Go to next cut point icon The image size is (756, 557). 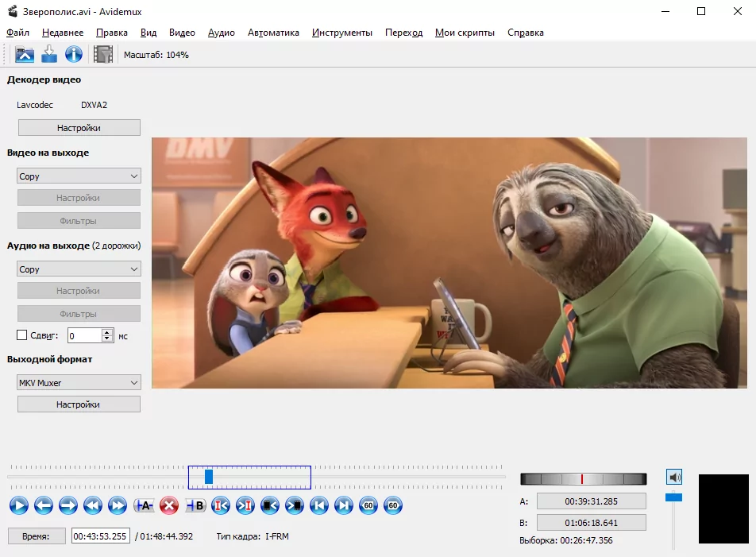tap(245, 505)
